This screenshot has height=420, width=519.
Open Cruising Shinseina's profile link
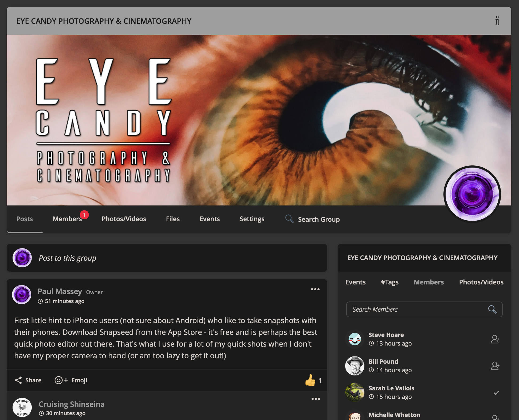click(x=72, y=404)
